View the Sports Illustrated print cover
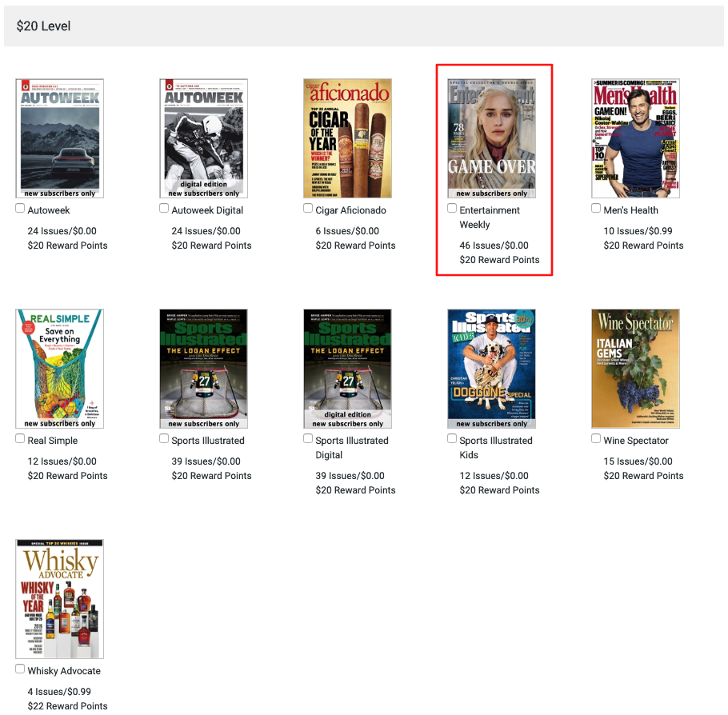 pyautogui.click(x=203, y=369)
